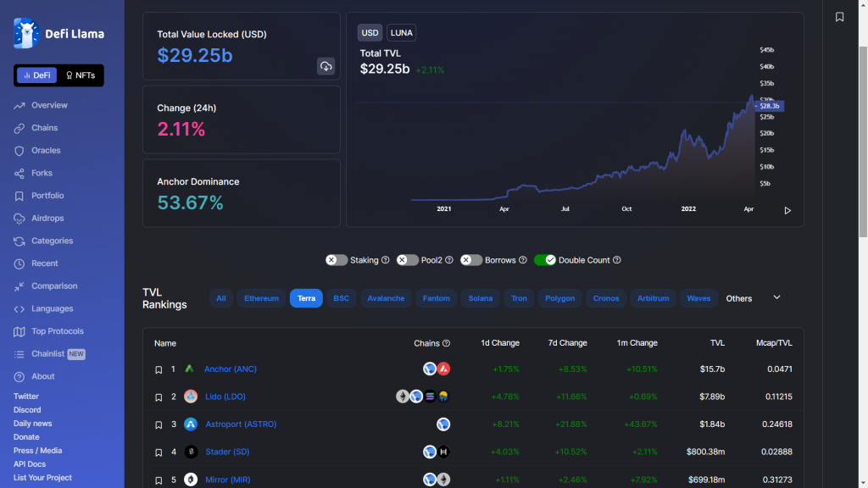Sort table by 7d Change header

567,343
